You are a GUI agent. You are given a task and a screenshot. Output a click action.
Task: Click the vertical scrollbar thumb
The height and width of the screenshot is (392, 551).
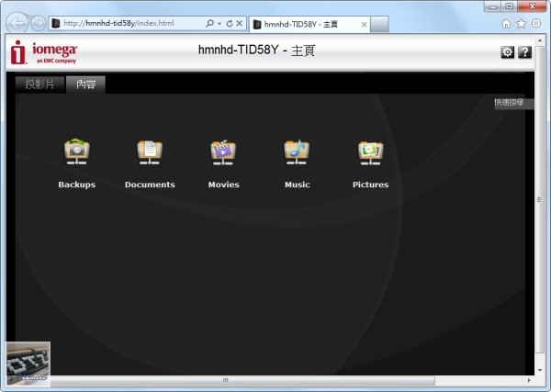pyautogui.click(x=539, y=199)
